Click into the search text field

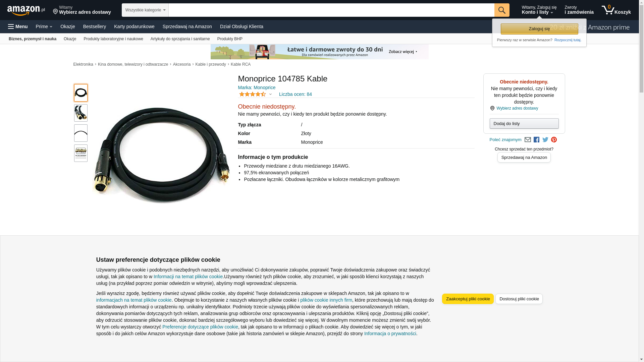(331, 10)
